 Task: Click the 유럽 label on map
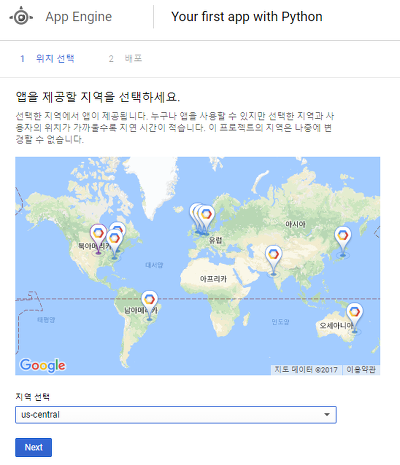click(215, 240)
